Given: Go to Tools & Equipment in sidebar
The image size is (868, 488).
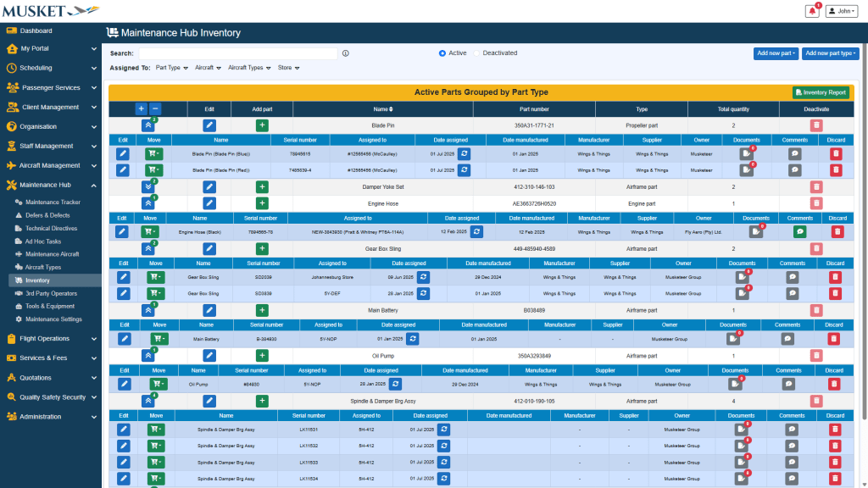Looking at the screenshot, I should [x=49, y=307].
